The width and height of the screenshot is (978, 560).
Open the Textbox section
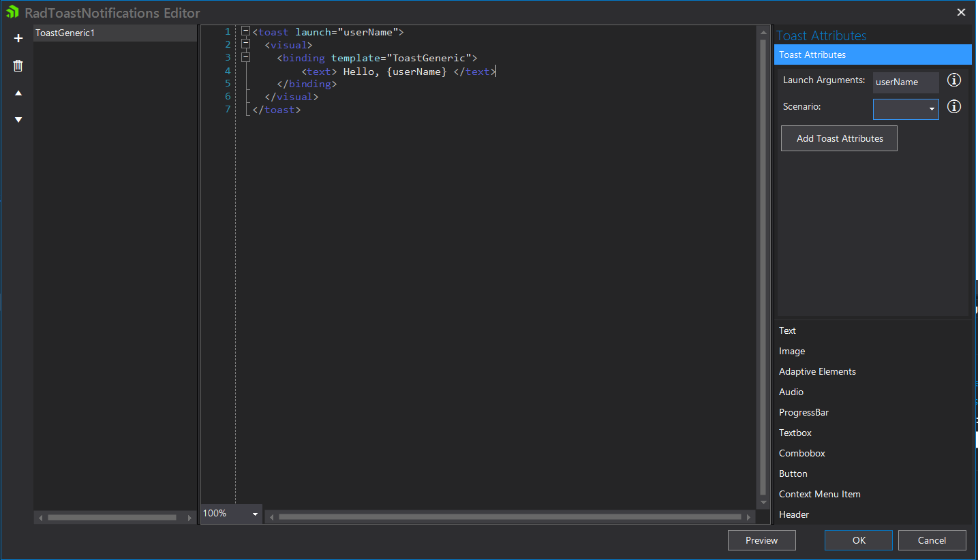(873, 433)
